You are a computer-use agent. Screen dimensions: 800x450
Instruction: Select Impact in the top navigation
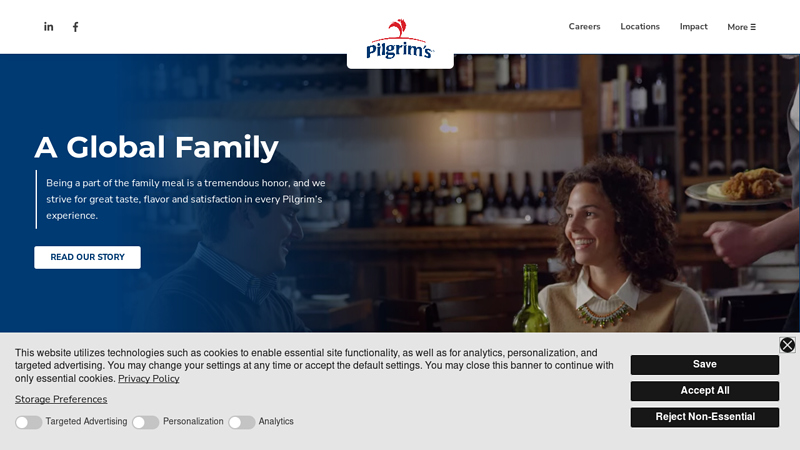coord(693,27)
